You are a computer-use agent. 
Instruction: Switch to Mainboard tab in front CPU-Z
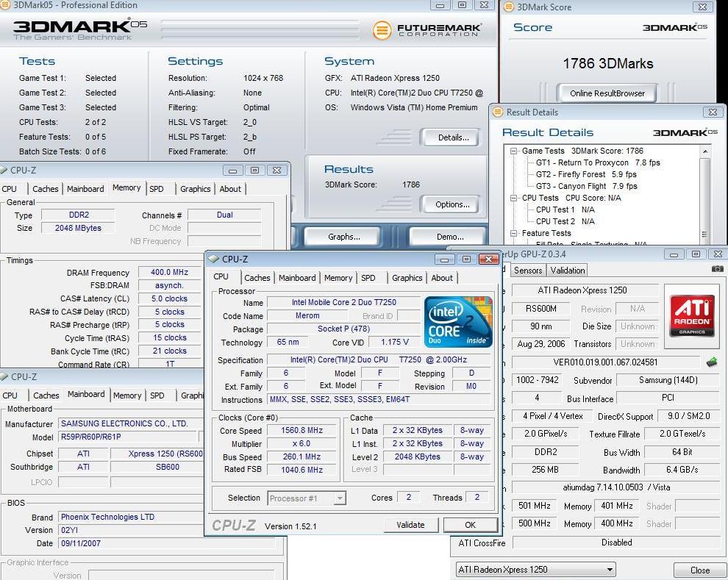(x=297, y=278)
